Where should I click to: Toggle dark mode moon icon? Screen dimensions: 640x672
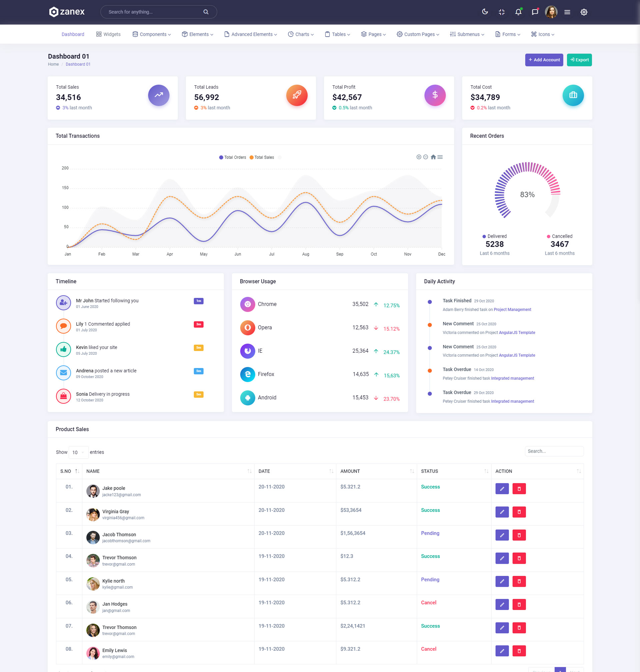[x=485, y=12]
